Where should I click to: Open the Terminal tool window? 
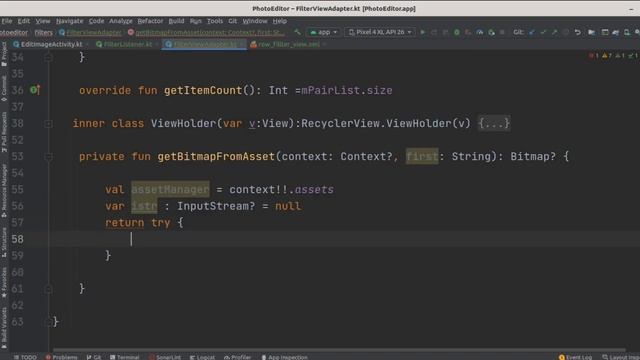125,357
